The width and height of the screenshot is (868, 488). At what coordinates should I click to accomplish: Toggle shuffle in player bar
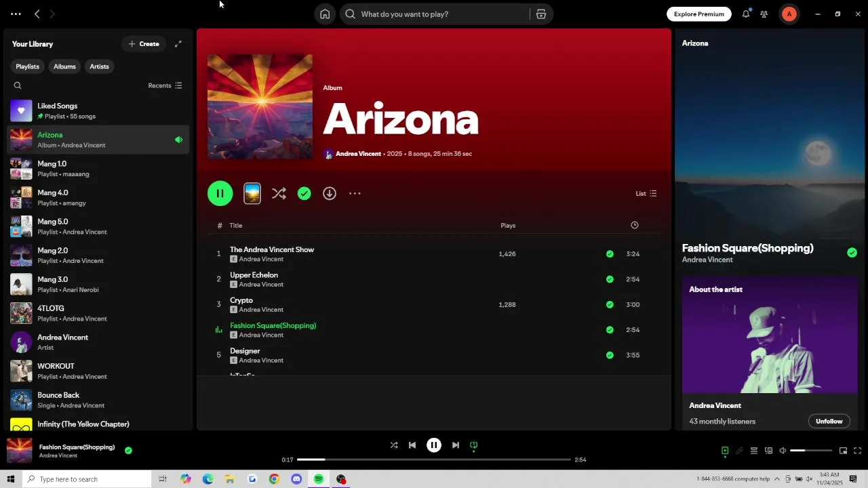click(394, 445)
